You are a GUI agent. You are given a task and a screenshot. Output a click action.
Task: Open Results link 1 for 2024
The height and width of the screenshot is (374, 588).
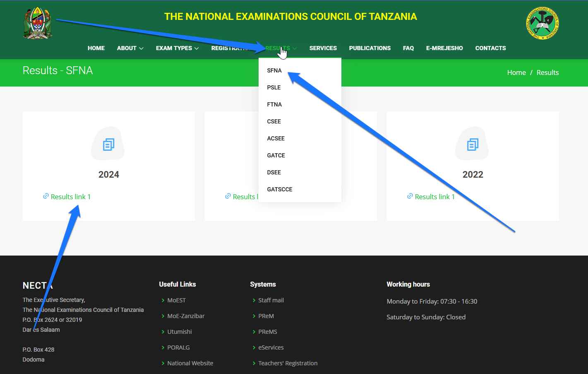point(70,197)
